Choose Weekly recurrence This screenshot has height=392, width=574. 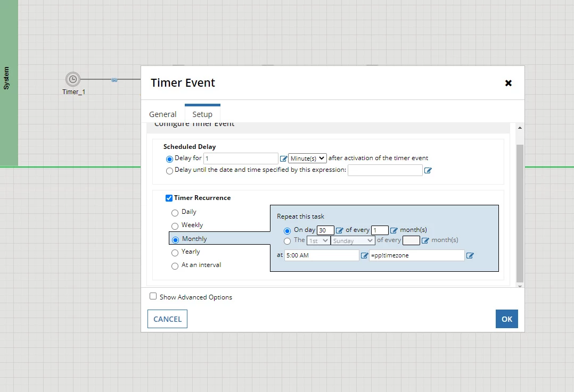point(175,226)
